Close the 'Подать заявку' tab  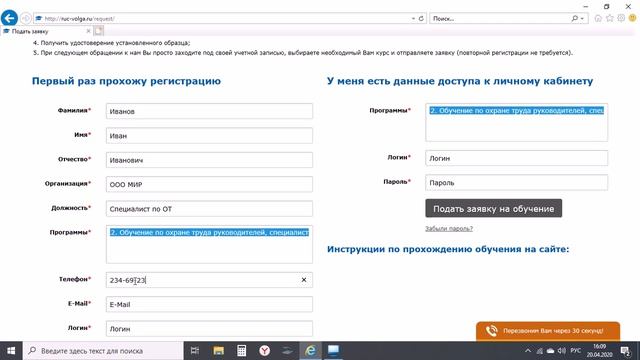pyautogui.click(x=88, y=31)
